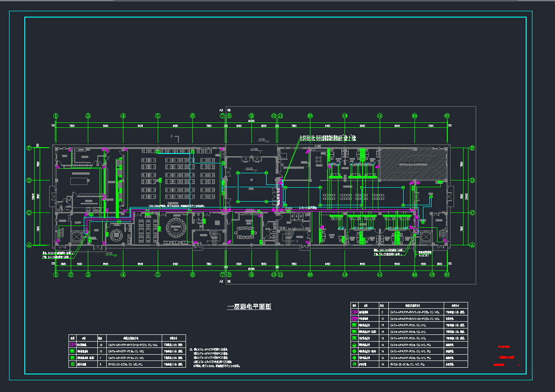Select the magenta symbol in left legend's first row
The image size is (555, 392).
click(72, 345)
